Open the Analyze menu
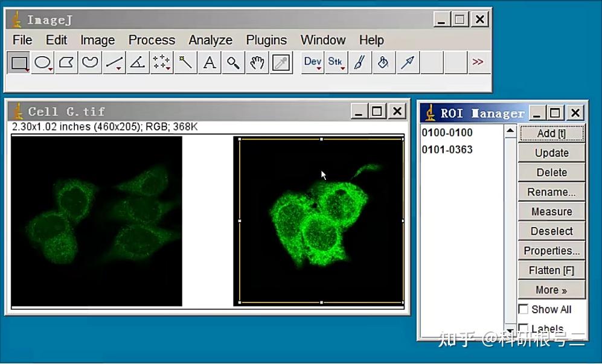The image size is (602, 364). (210, 40)
